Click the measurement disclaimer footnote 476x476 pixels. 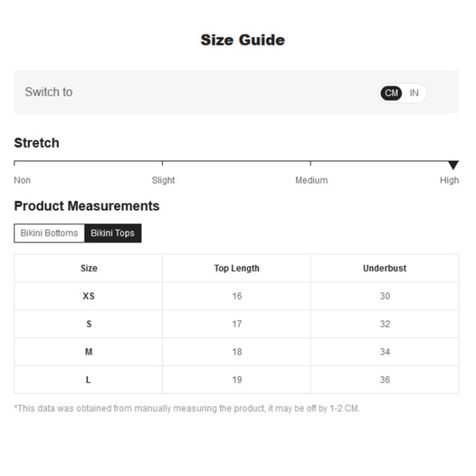coord(187,408)
